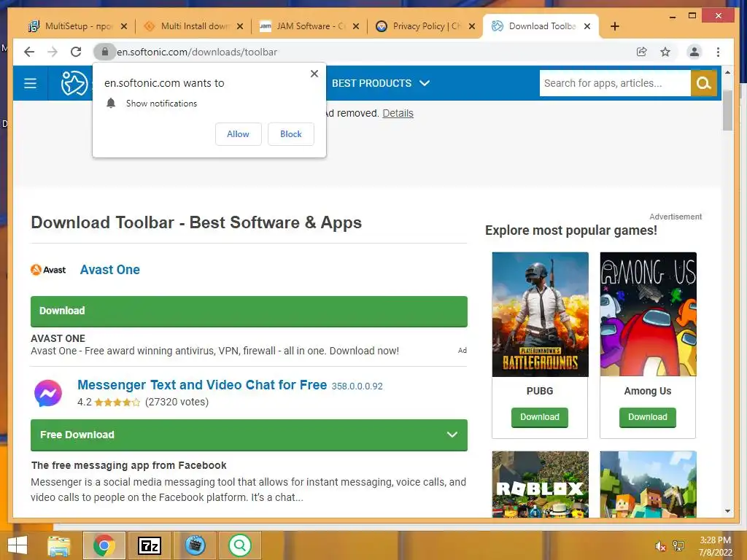Click the clapperboard video app in taskbar
The image size is (747, 560).
point(195,545)
